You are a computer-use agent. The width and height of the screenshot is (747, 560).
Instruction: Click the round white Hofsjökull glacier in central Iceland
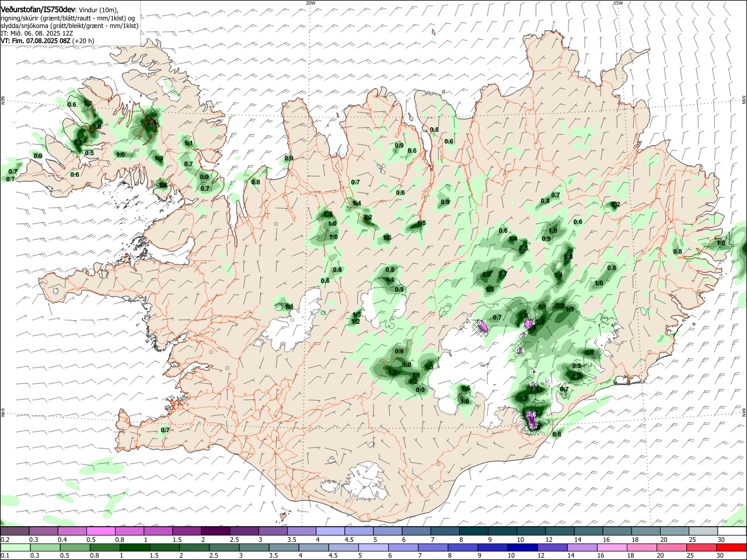click(x=383, y=304)
